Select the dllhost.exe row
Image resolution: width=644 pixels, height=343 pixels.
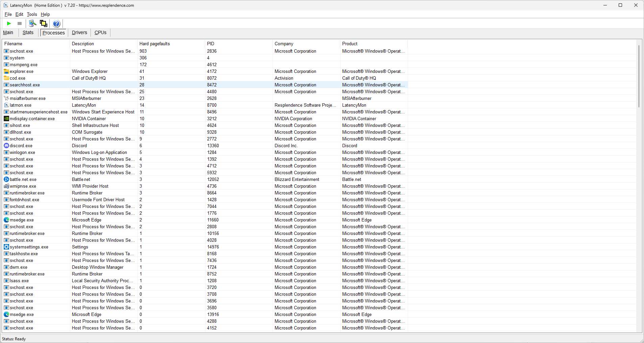pyautogui.click(x=205, y=132)
